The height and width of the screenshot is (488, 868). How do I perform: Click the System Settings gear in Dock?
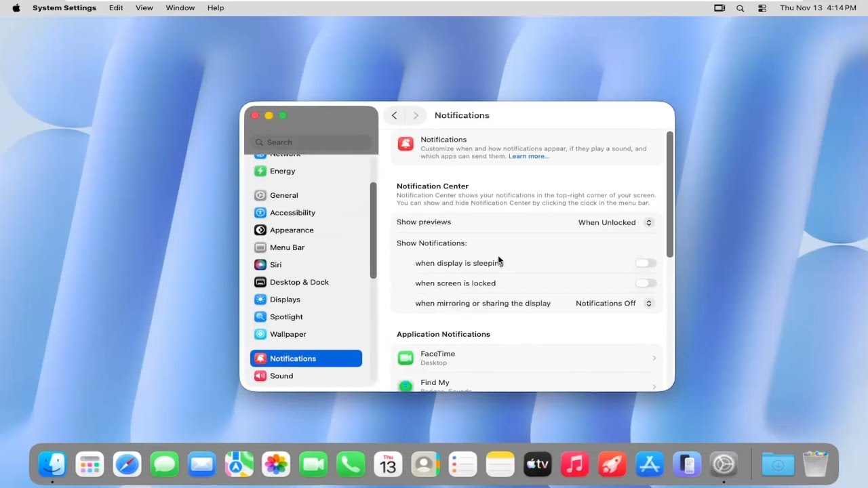click(x=724, y=464)
